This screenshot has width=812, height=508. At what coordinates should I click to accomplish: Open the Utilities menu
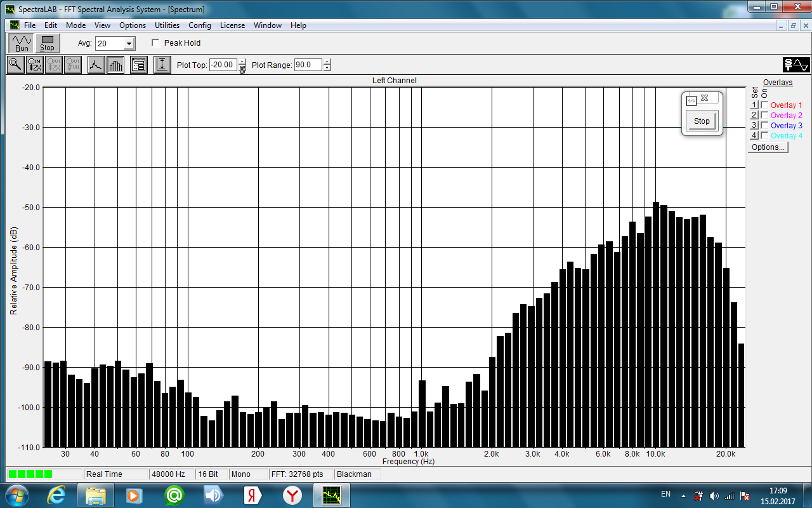coord(167,25)
